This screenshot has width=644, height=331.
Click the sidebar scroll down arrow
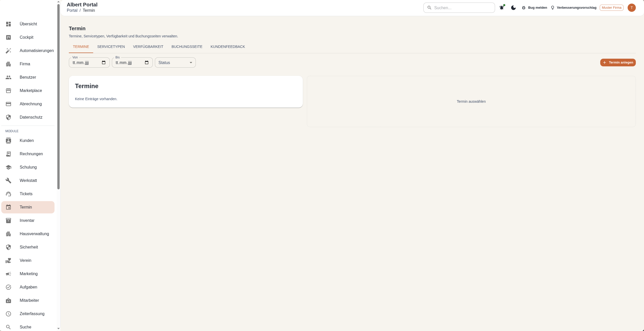tap(58, 329)
